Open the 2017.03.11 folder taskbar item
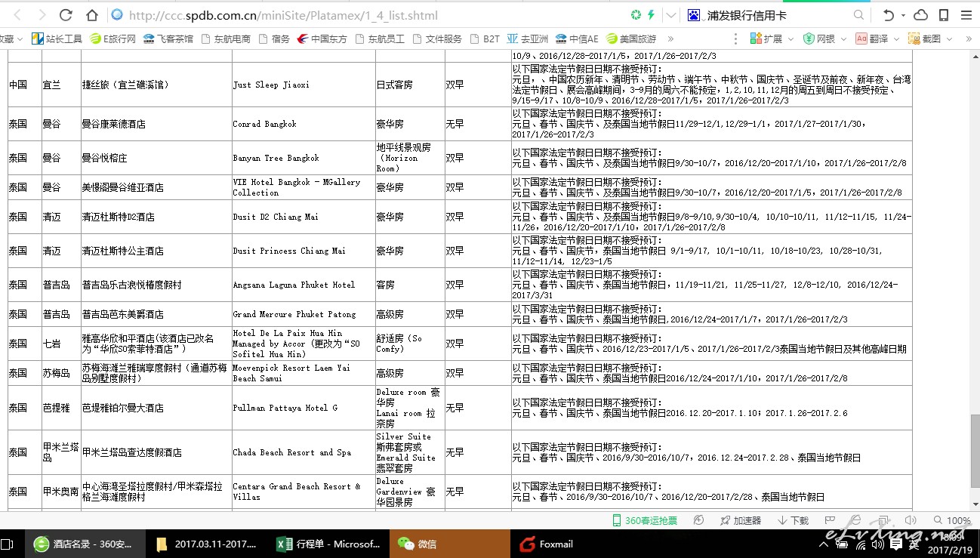The width and height of the screenshot is (980, 558). pos(208,544)
